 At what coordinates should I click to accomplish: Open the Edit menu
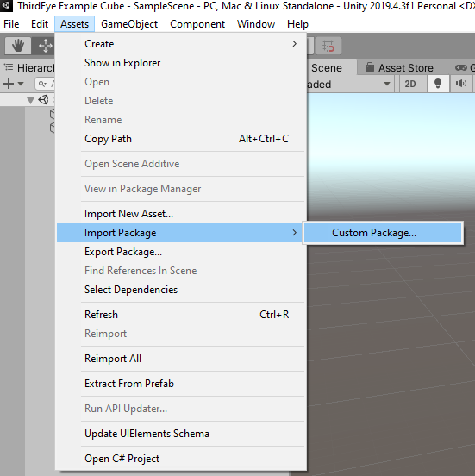(40, 24)
